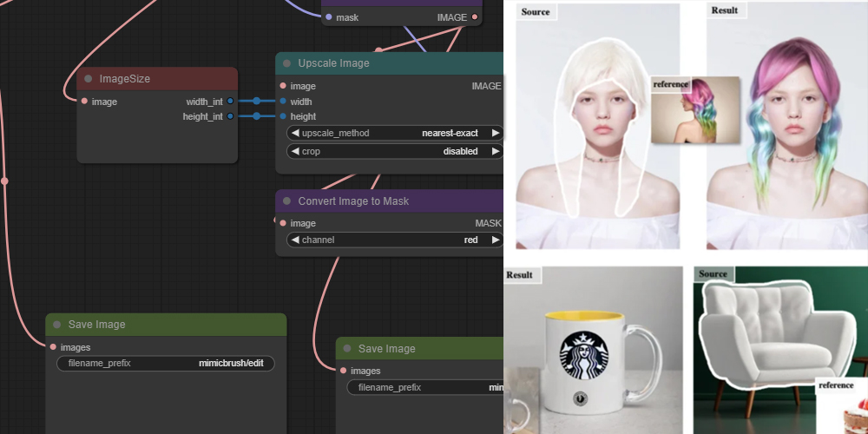This screenshot has width=868, height=434.
Task: Select previous channel with left arrow
Action: tap(295, 240)
